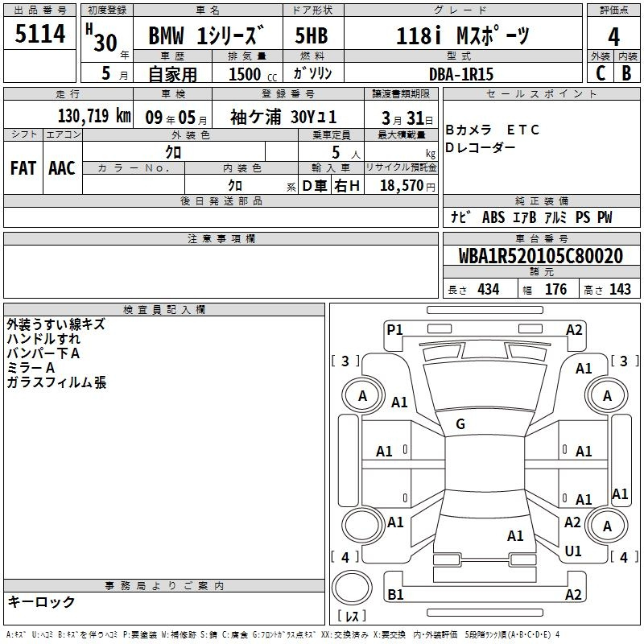Image resolution: width=644 pixels, height=644 pixels.
Task: Select the overall evaluation score 4
Action: (x=613, y=36)
